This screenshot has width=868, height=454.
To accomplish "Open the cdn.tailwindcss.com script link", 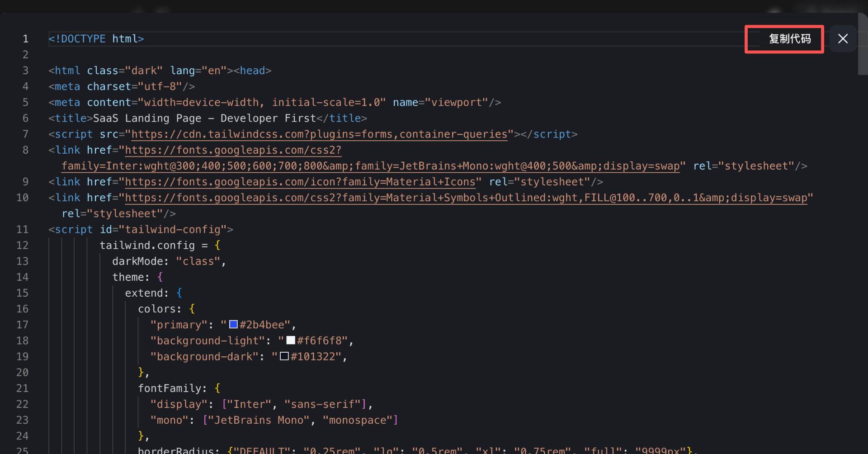I will [319, 134].
